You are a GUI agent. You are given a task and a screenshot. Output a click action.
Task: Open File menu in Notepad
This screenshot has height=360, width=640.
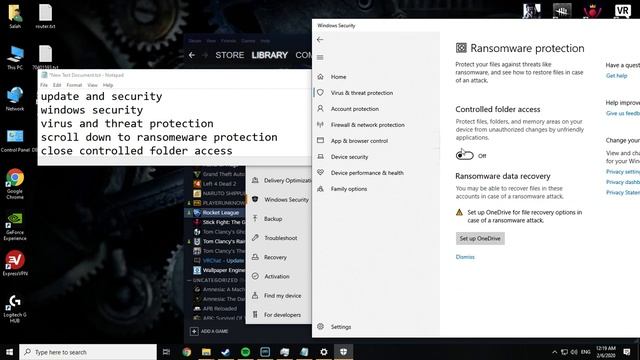click(44, 85)
